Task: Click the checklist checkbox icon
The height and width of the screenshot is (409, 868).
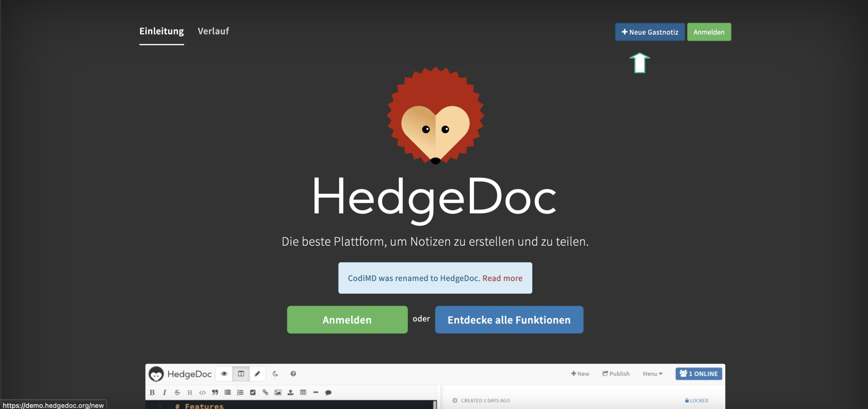Action: pyautogui.click(x=253, y=392)
